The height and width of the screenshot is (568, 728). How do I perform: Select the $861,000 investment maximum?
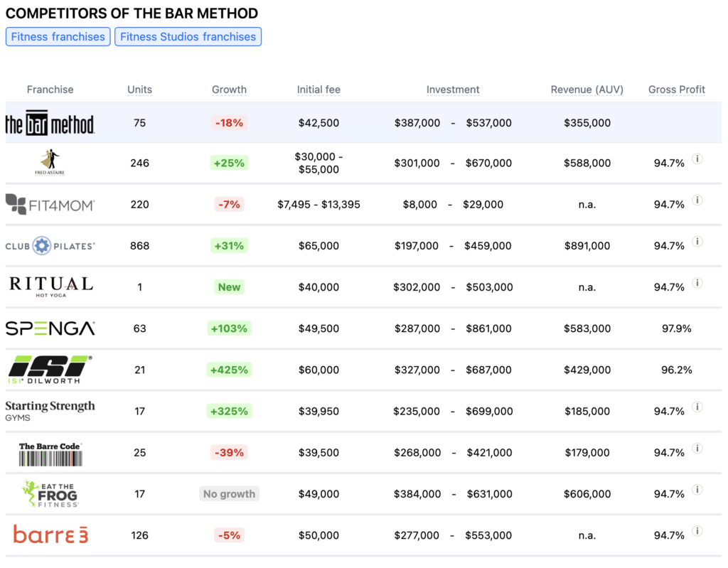pyautogui.click(x=489, y=328)
